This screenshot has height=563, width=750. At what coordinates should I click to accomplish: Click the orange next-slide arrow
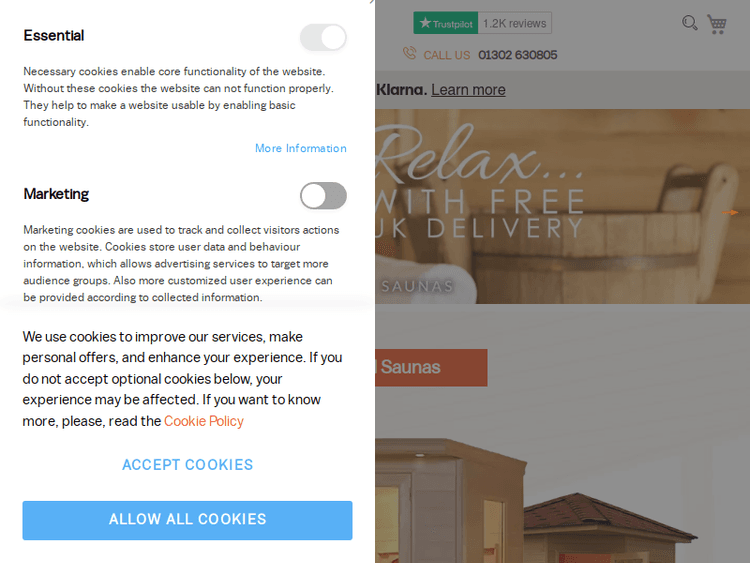click(x=730, y=212)
